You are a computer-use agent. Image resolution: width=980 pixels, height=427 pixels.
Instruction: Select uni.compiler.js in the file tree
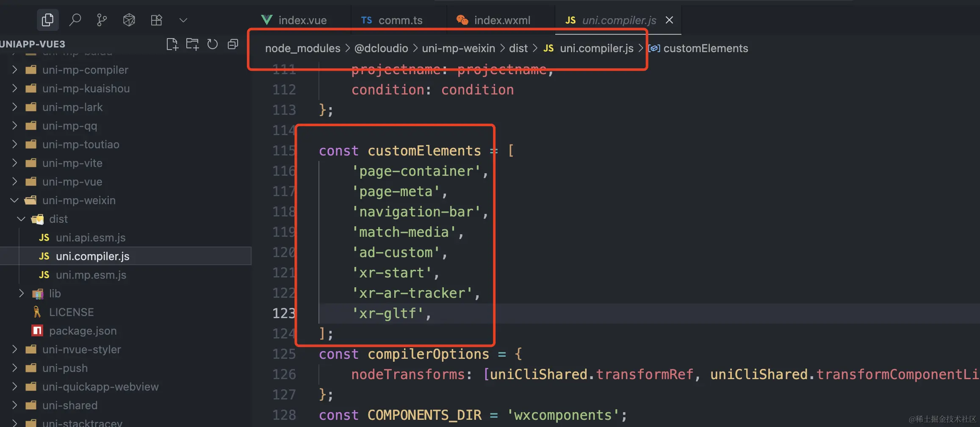pos(93,256)
